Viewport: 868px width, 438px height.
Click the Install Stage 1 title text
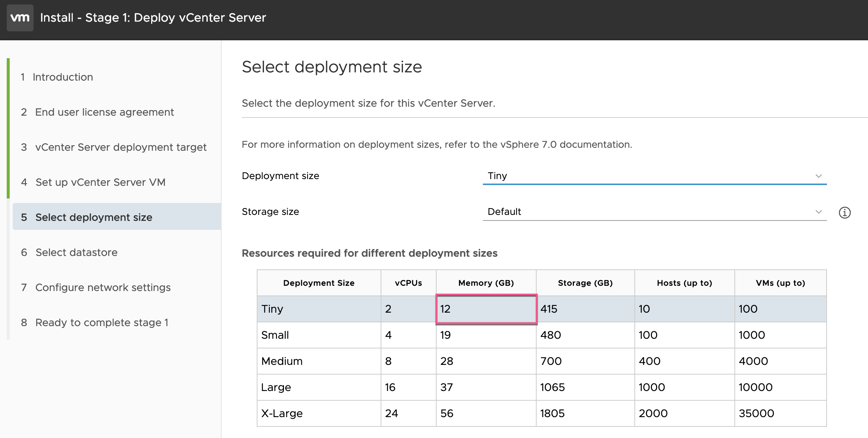pyautogui.click(x=153, y=18)
